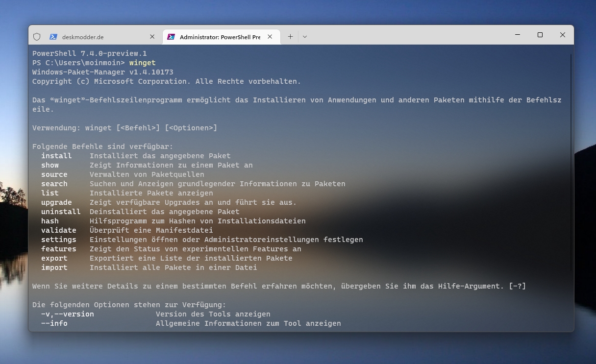Click 'Version des Tools anzeigen' description
Image resolution: width=596 pixels, height=364 pixels.
coord(213,314)
